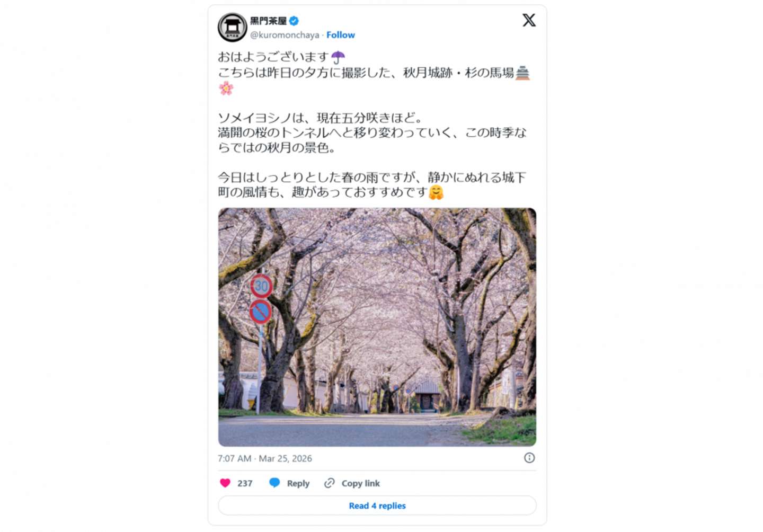Open the @kuromonchaya handle link
Image resolution: width=763 pixels, height=532 pixels.
285,35
